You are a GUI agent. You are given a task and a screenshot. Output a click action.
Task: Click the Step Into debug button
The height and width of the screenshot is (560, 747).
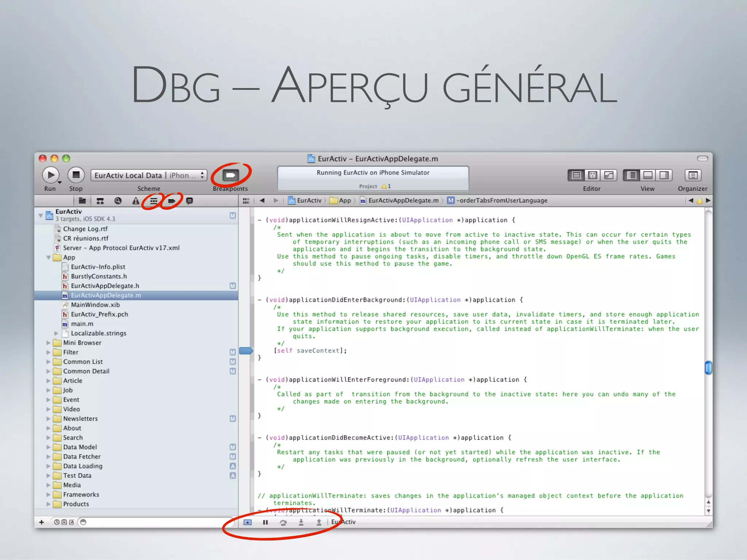click(x=301, y=522)
